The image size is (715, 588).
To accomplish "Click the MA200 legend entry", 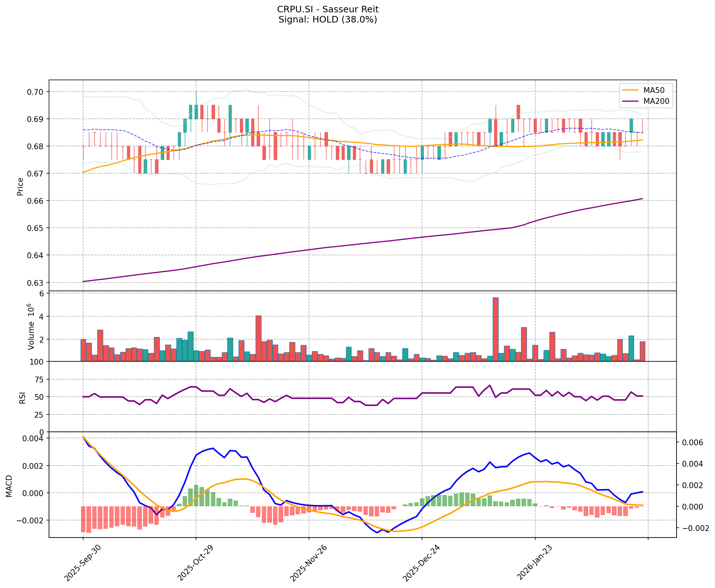I will pos(656,101).
